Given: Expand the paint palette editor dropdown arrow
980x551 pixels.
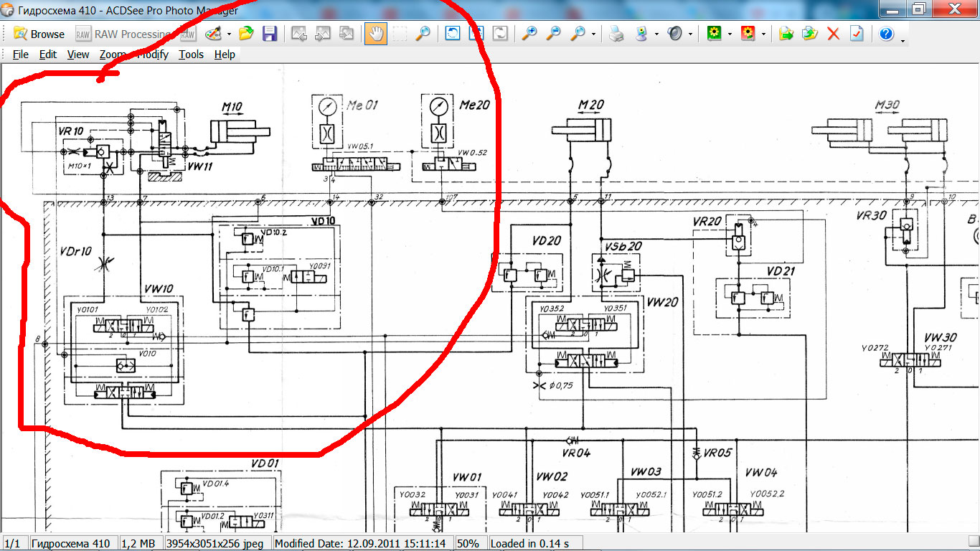Looking at the screenshot, I should coord(229,34).
